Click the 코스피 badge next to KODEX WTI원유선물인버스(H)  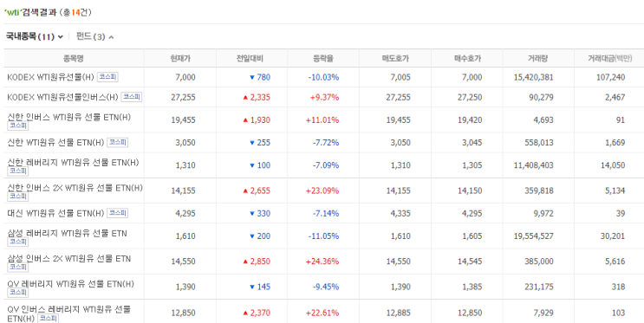click(x=132, y=97)
